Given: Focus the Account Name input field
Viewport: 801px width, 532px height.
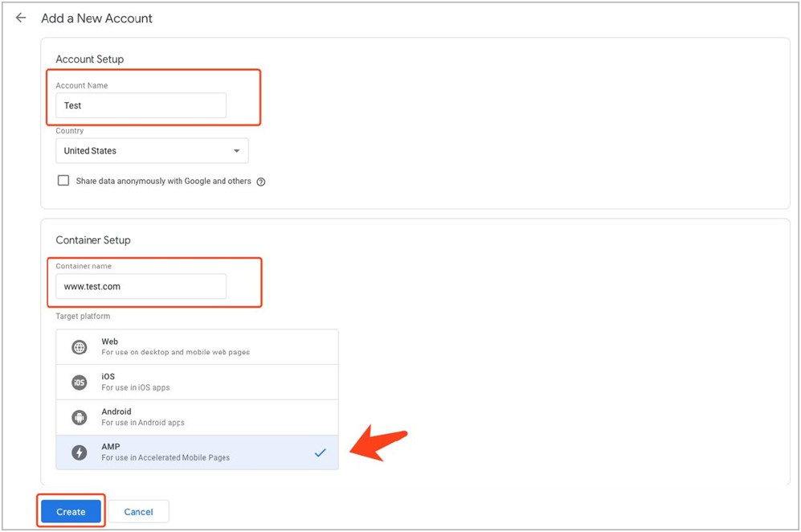Looking at the screenshot, I should [x=141, y=105].
